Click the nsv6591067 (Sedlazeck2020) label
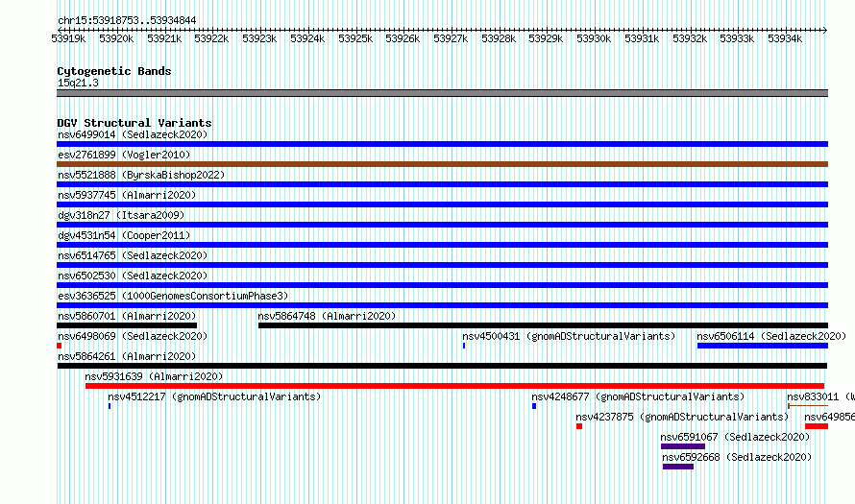The width and height of the screenshot is (855, 504). [735, 437]
